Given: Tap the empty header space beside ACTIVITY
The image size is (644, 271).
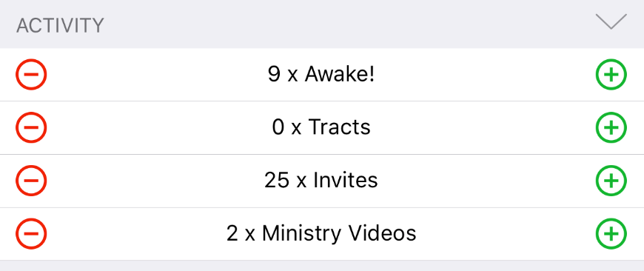Looking at the screenshot, I should [349, 24].
